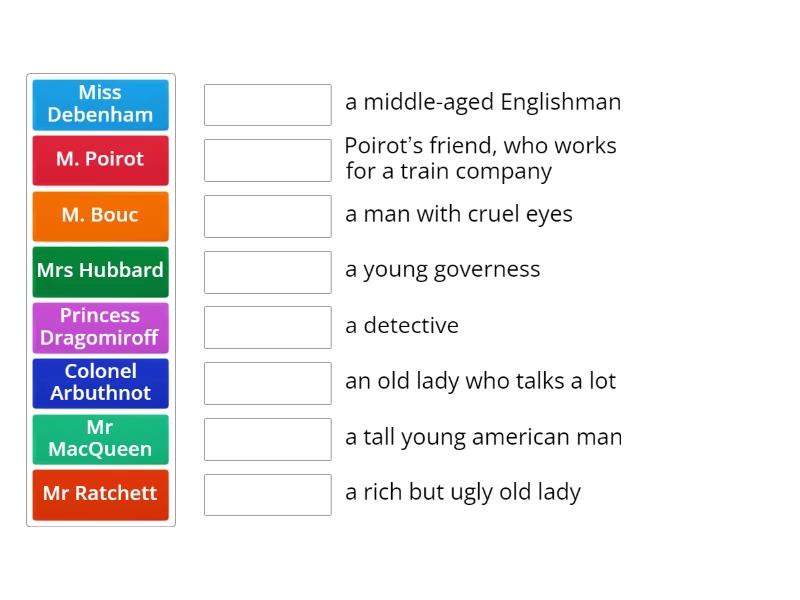Click the orange M. Bouc tile
800x600 pixels.
(100, 216)
